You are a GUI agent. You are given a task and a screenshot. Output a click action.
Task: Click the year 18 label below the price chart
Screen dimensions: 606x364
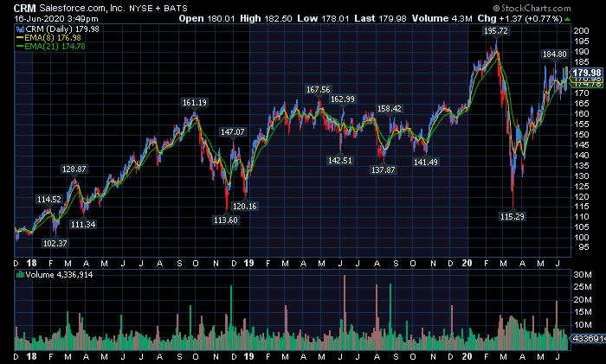31,264
